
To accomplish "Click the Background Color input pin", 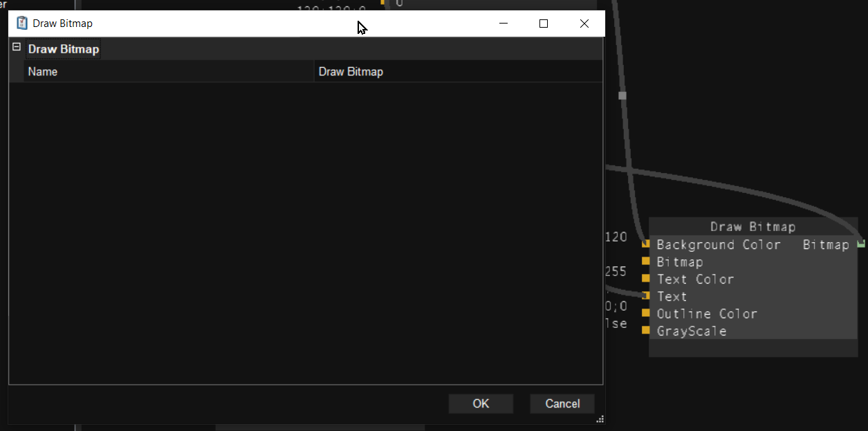I will [646, 244].
